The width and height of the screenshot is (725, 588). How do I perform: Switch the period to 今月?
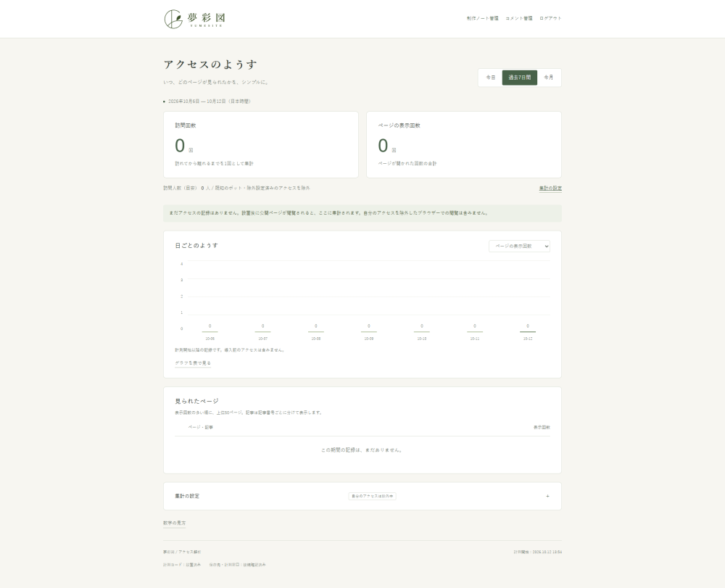[548, 78]
